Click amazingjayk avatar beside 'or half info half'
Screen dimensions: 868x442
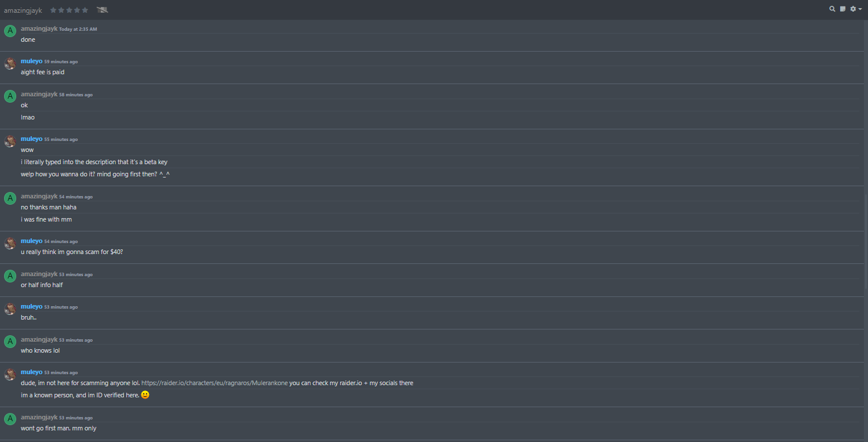click(10, 276)
